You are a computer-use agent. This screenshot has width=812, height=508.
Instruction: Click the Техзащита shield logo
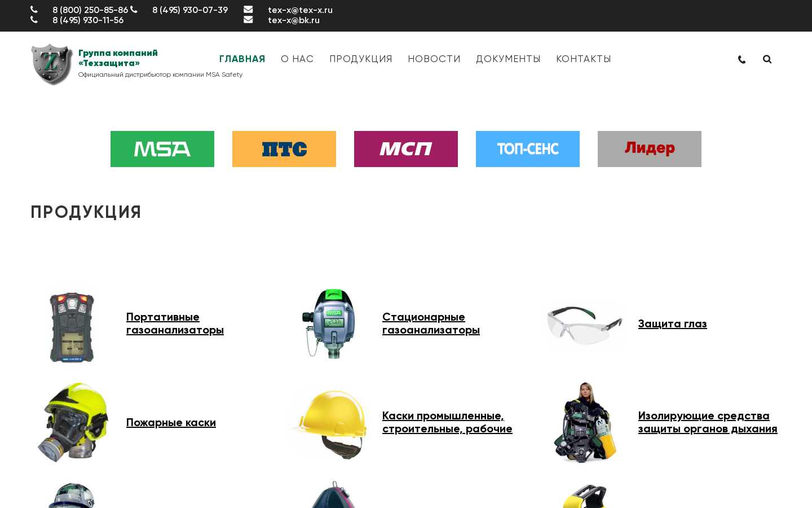52,64
